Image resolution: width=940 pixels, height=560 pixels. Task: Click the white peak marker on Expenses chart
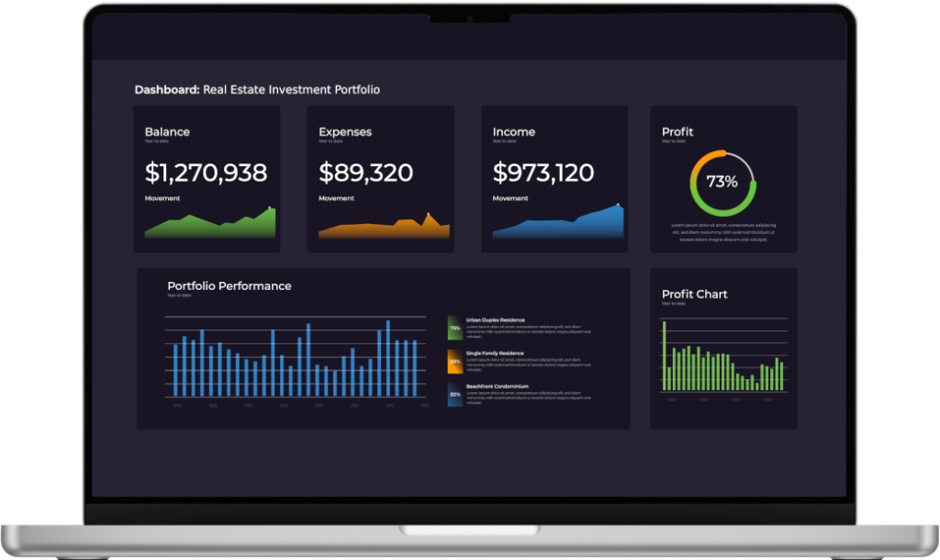[428, 215]
